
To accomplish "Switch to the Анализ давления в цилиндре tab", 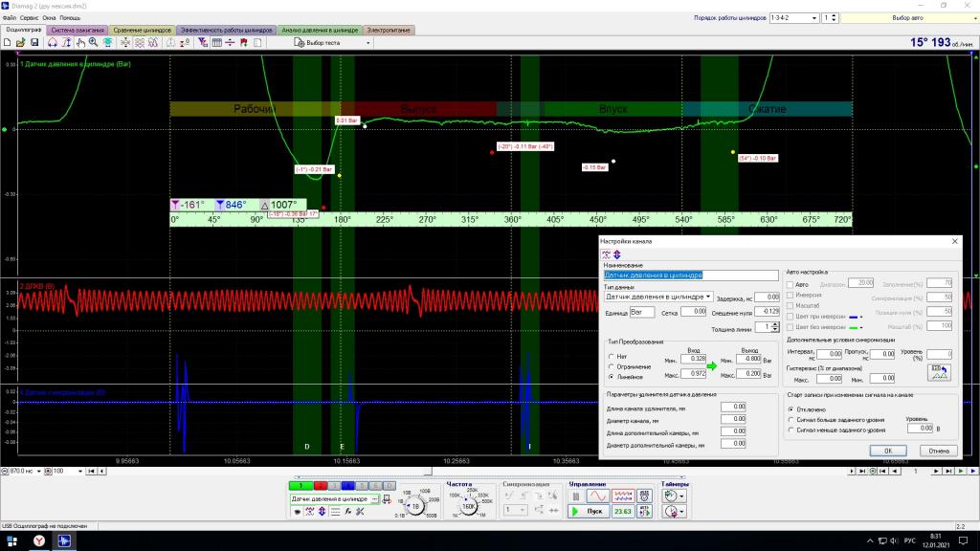I will 320,30.
